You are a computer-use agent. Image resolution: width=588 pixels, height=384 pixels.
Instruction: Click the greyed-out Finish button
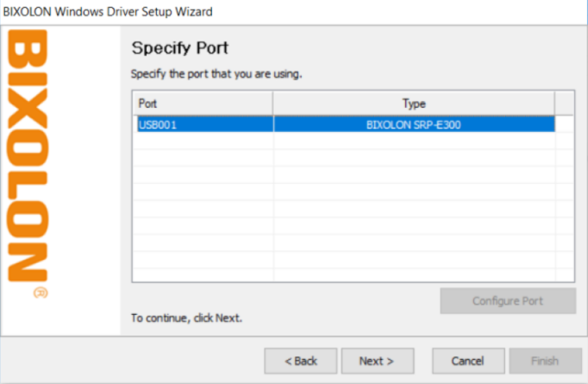(x=545, y=361)
